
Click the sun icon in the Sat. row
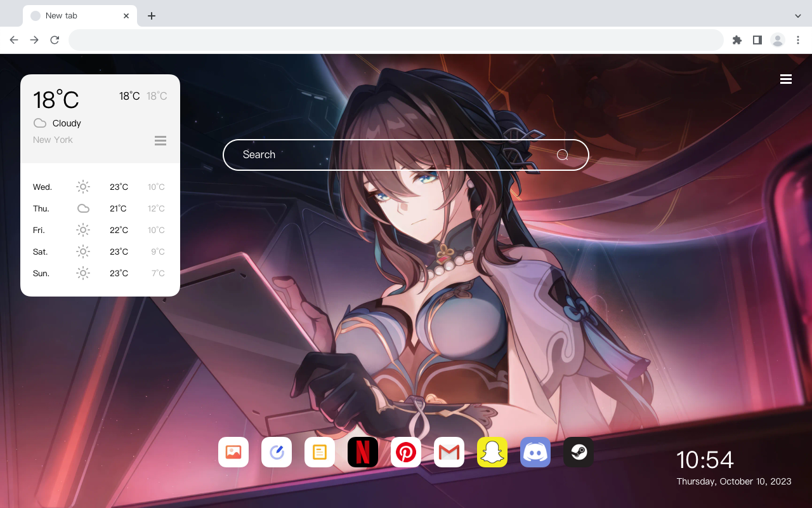coord(83,251)
